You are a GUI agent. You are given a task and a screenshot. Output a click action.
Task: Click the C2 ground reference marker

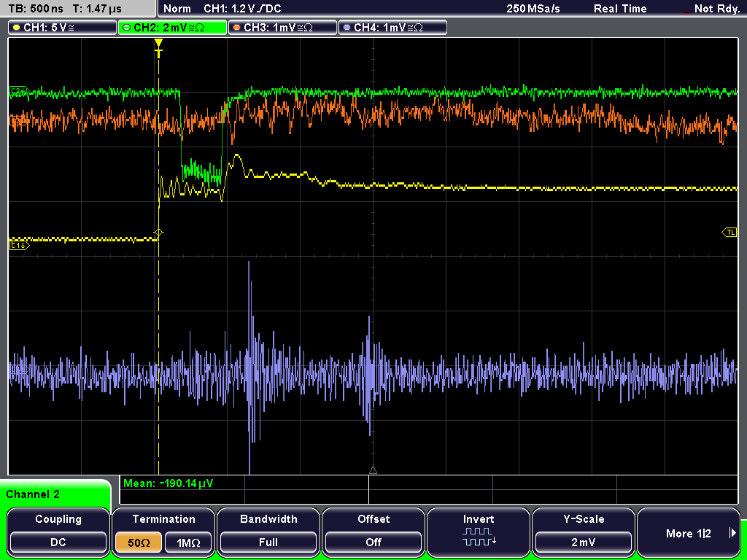(x=19, y=90)
